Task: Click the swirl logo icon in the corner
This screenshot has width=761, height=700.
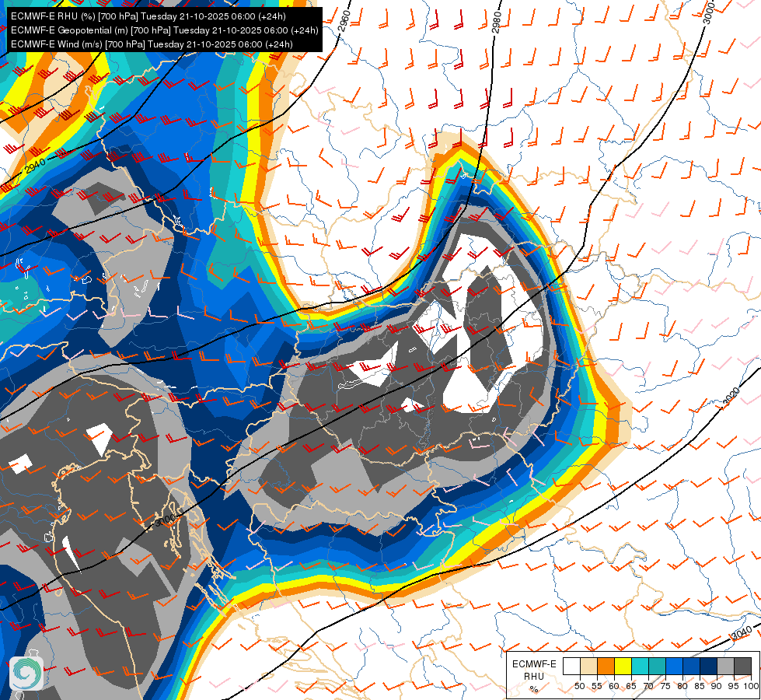Action: point(26,673)
